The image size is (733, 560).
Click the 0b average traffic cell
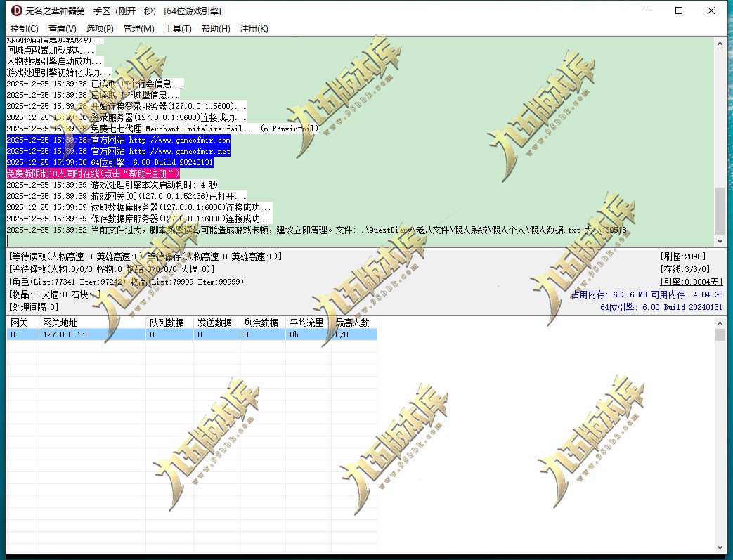coord(309,334)
